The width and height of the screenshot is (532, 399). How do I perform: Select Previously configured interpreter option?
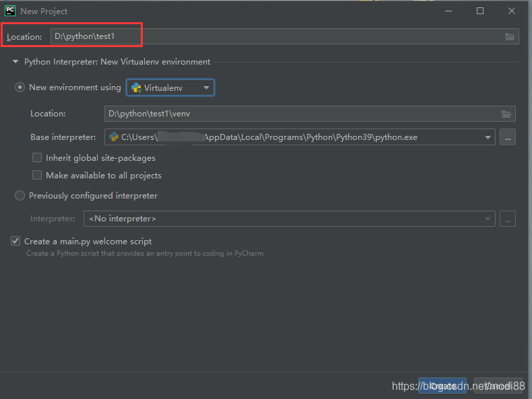(20, 196)
